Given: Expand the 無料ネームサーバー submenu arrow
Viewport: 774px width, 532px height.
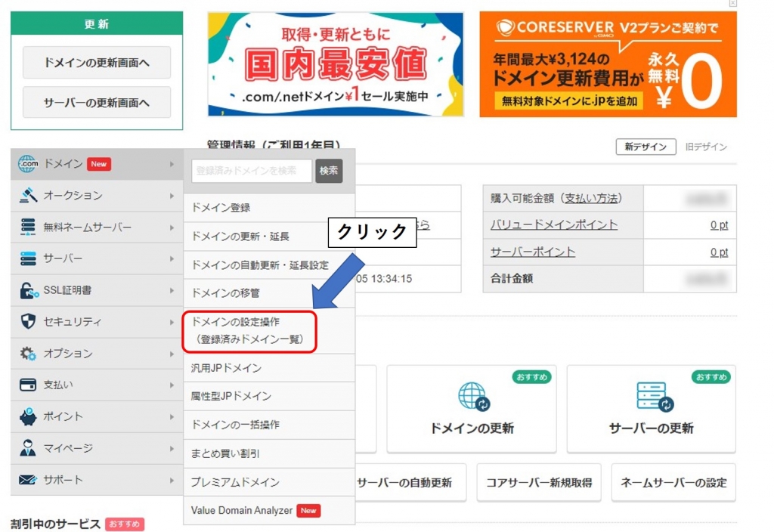Looking at the screenshot, I should (x=172, y=227).
